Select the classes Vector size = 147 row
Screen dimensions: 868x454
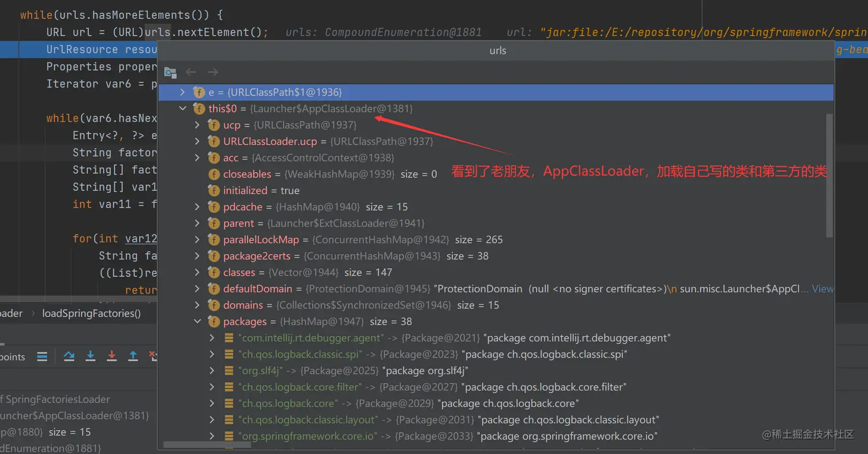tap(495, 272)
